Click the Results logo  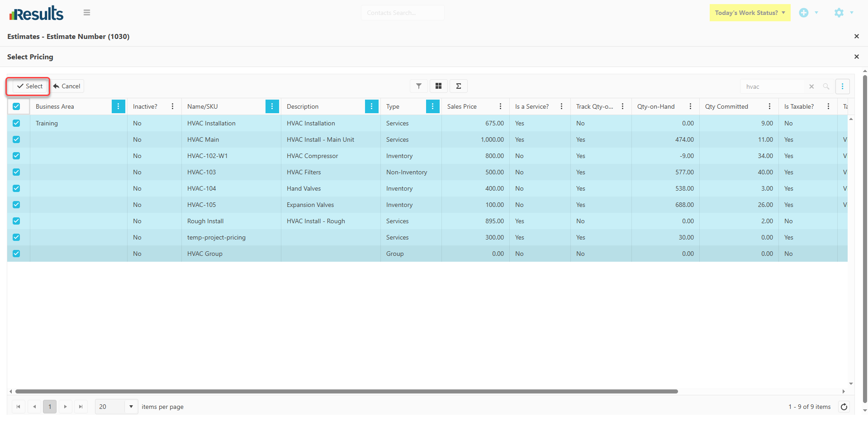tap(36, 13)
